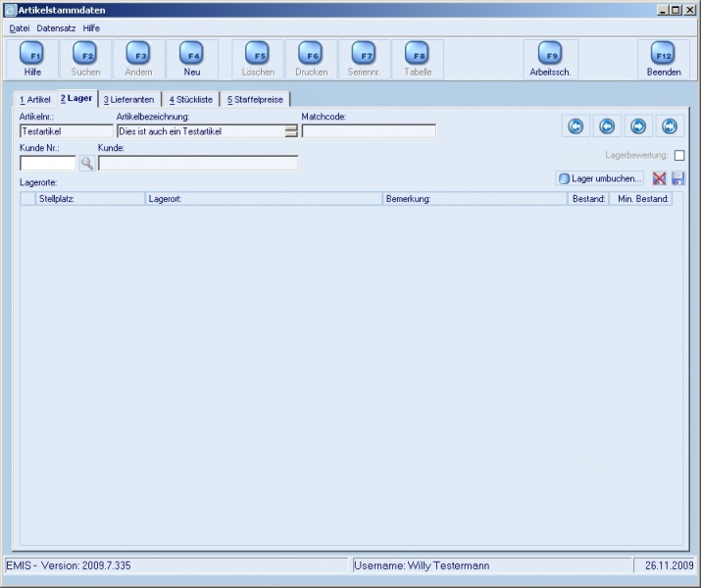The width and height of the screenshot is (701, 588).
Task: Click the F5 Löschen toolbar button
Action: (258, 60)
